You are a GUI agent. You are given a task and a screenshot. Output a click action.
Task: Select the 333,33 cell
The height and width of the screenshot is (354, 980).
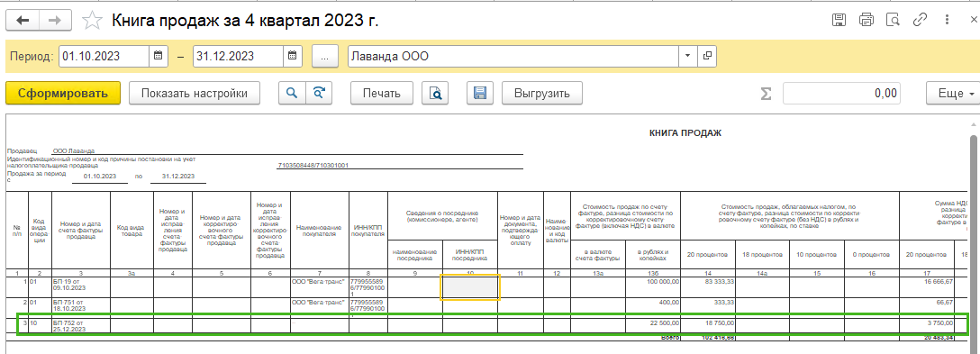coord(708,308)
